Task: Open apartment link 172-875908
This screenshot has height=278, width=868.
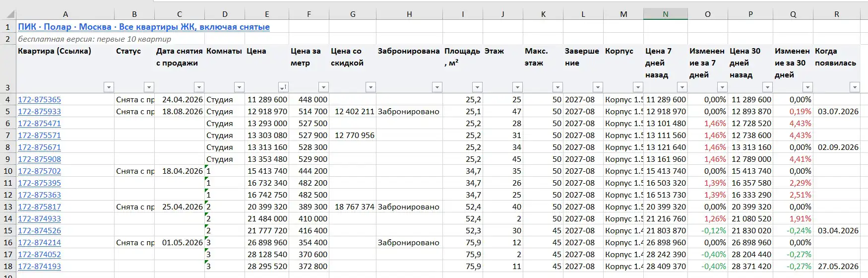Action: tap(39, 159)
